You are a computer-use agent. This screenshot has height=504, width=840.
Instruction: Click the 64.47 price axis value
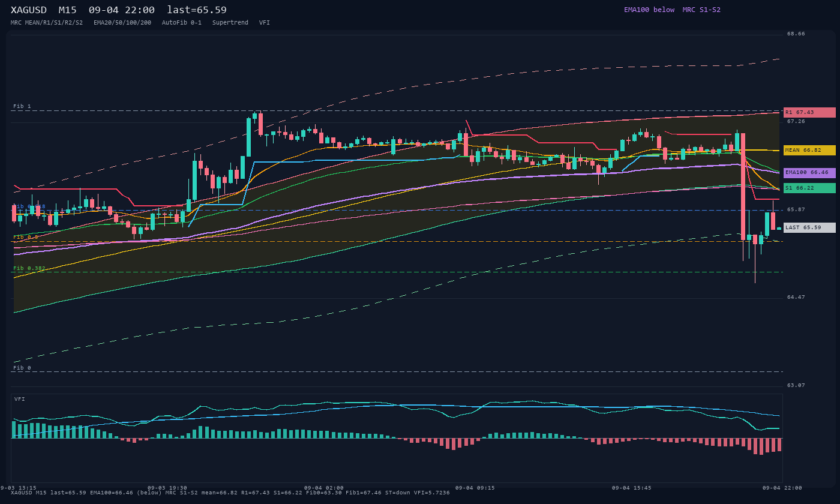796,297
